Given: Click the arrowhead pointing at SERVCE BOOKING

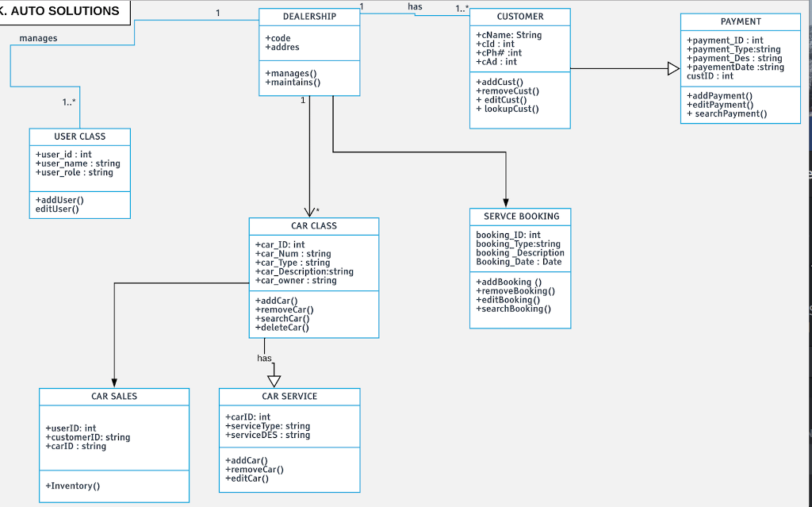Looking at the screenshot, I should point(506,203).
